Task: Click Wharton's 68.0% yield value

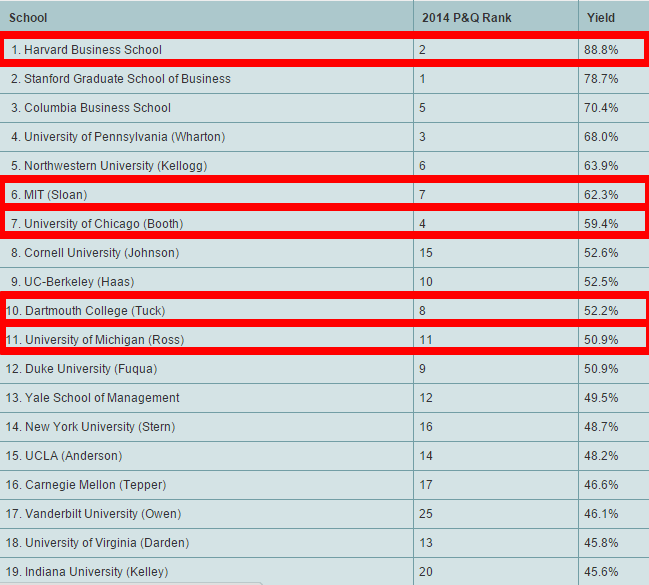Action: (601, 137)
